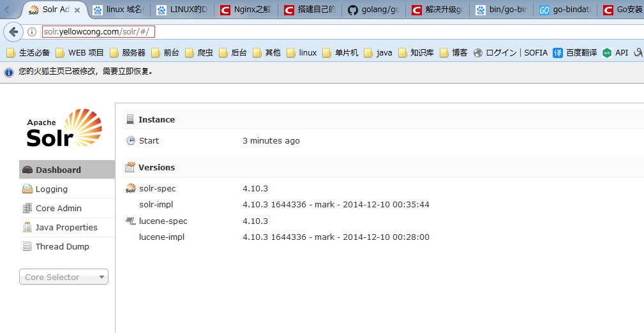
Task: Click the Versions section heading
Action: (x=156, y=167)
